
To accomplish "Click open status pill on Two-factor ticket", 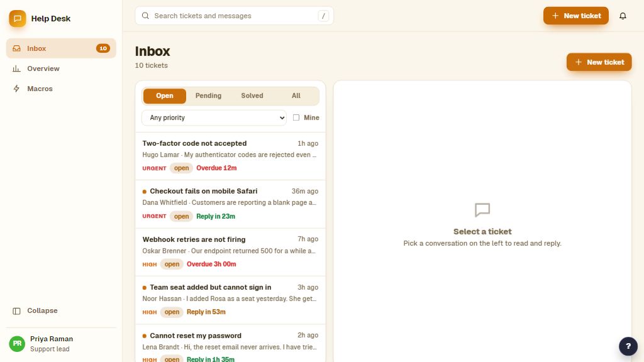I will pos(182,168).
